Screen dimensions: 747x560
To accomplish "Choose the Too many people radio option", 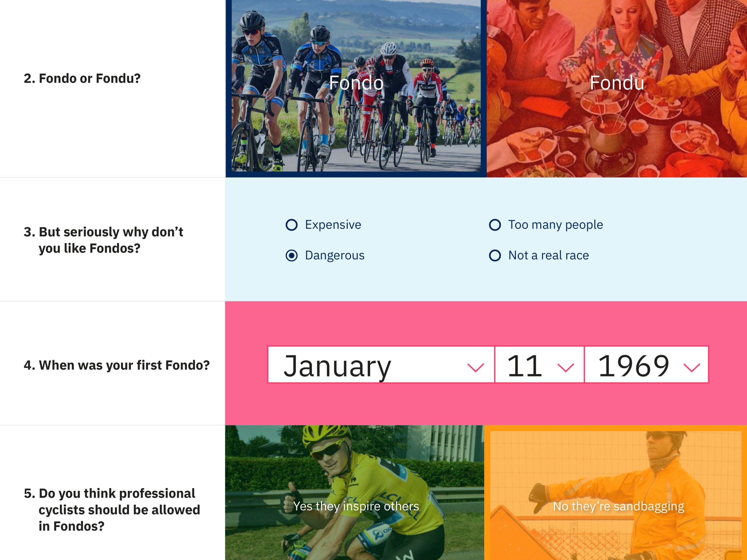I will 495,225.
